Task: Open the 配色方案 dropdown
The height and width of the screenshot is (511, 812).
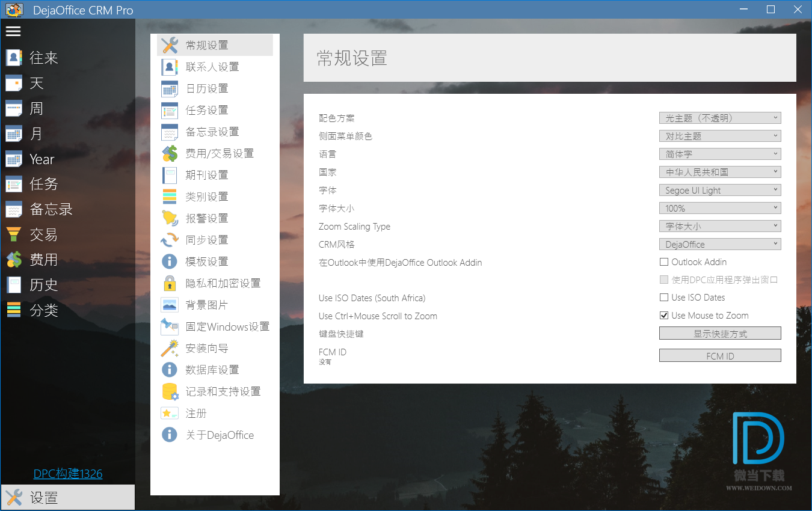Action: pyautogui.click(x=720, y=118)
